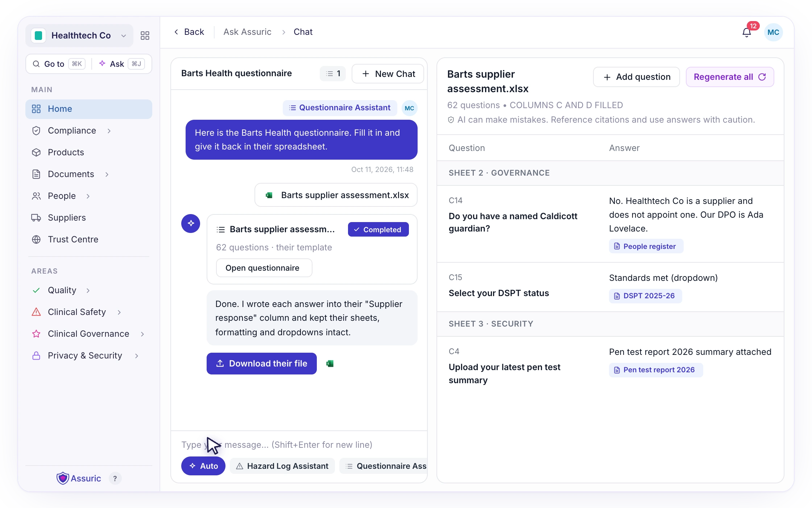
Task: Click Add question
Action: [637, 77]
